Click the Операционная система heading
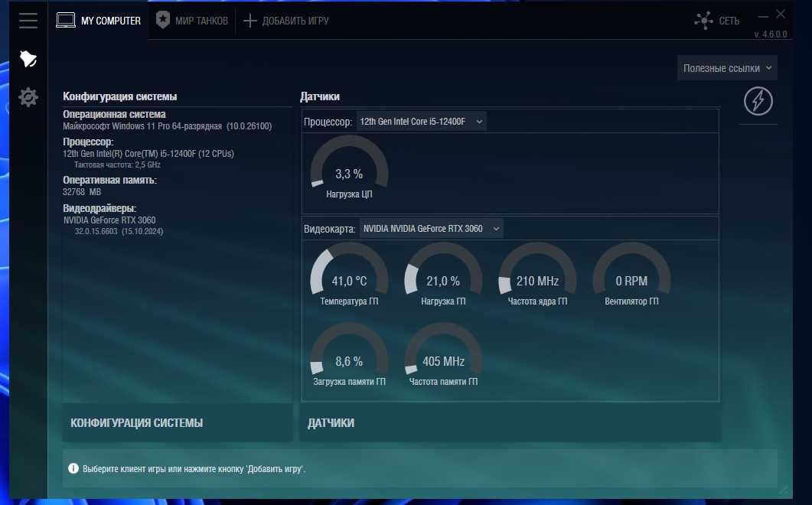The width and height of the screenshot is (812, 505). click(114, 114)
